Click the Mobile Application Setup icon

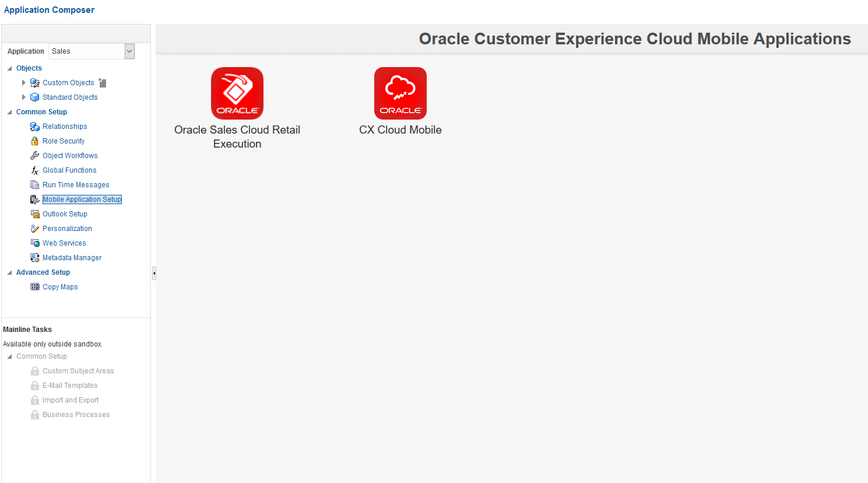tap(35, 199)
